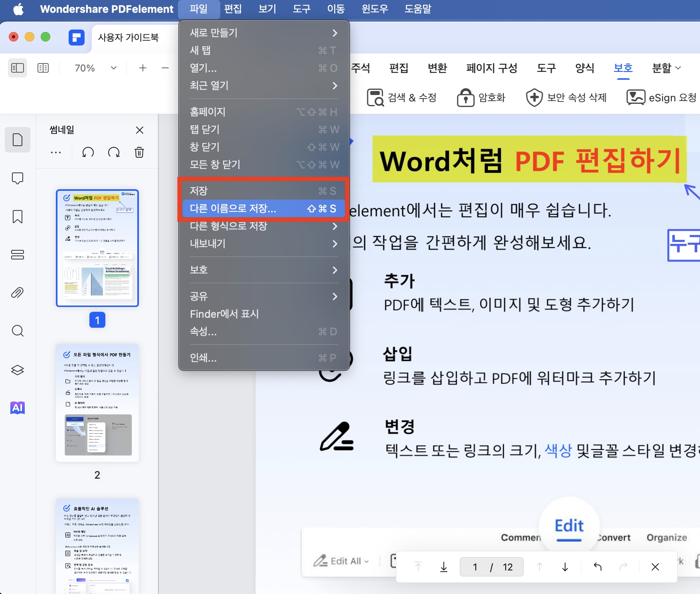
Task: Click the PDFelement home logo icon
Action: coord(76,38)
